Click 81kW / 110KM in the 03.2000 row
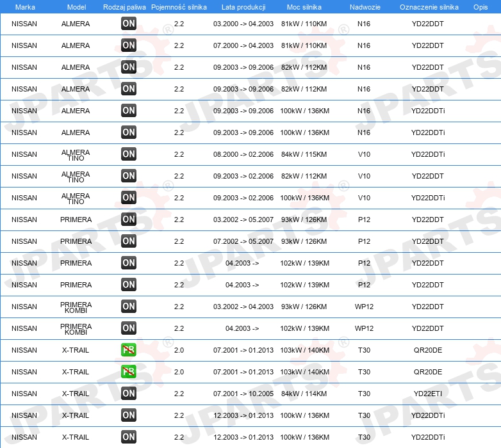 (304, 24)
